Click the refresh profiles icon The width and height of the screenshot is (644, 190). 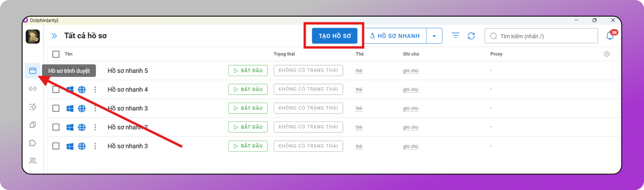(x=471, y=36)
